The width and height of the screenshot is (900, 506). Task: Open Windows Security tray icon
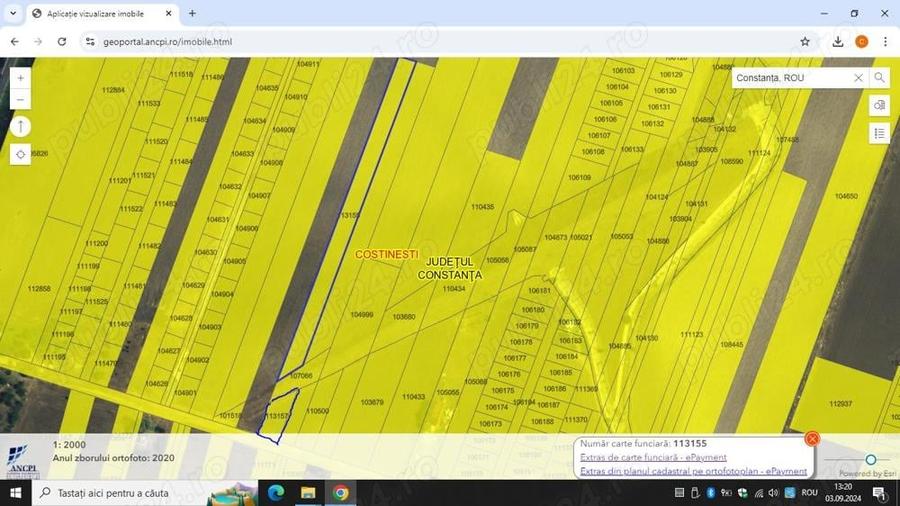(x=742, y=493)
